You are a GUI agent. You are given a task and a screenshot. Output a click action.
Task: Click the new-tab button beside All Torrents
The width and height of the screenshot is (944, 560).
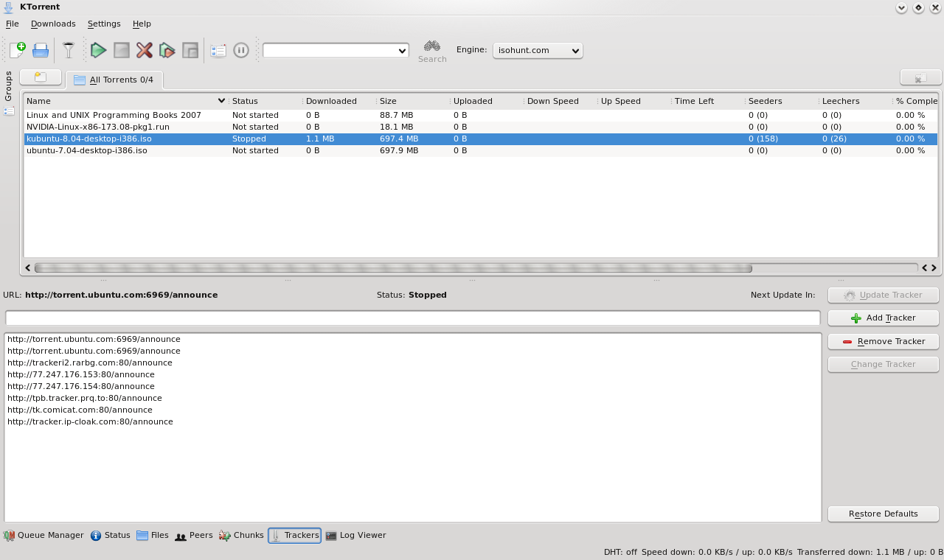41,77
